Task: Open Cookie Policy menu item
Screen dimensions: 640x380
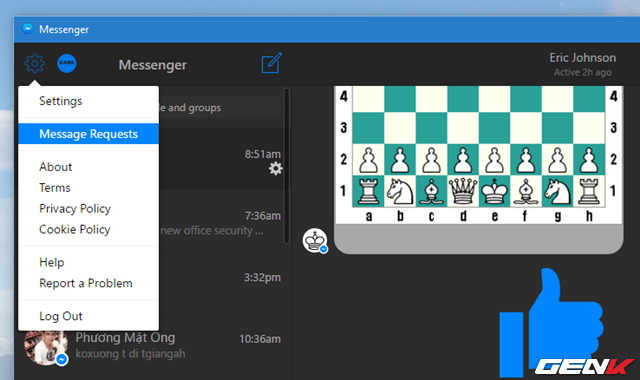Action: [75, 229]
